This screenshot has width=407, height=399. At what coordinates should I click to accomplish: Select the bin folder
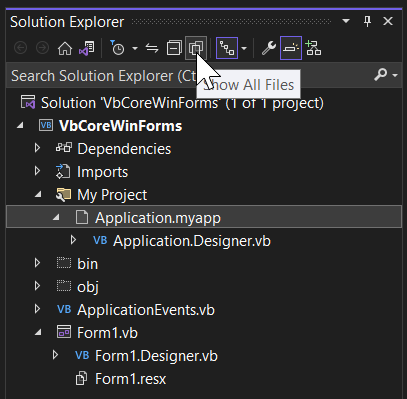[x=88, y=264]
